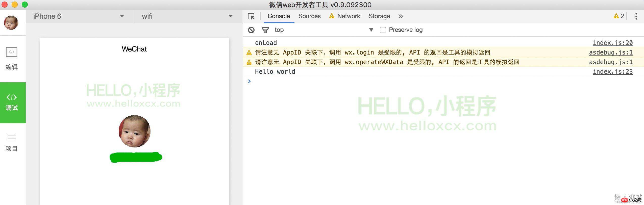Click the circular avatar in the simulator
Viewport: 644px width, 205px height.
click(x=135, y=131)
